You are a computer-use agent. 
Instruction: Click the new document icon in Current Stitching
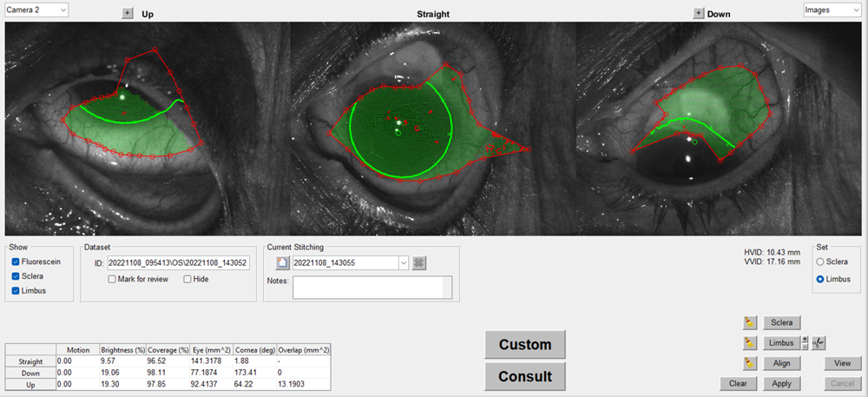pos(282,263)
